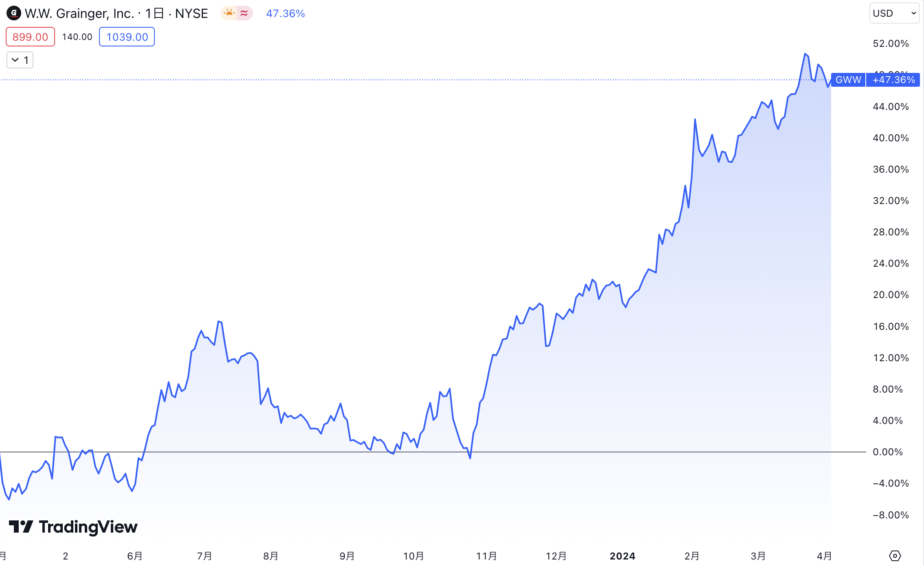Image resolution: width=924 pixels, height=566 pixels.
Task: Click the +47.36% last value label
Action: pyautogui.click(x=893, y=80)
